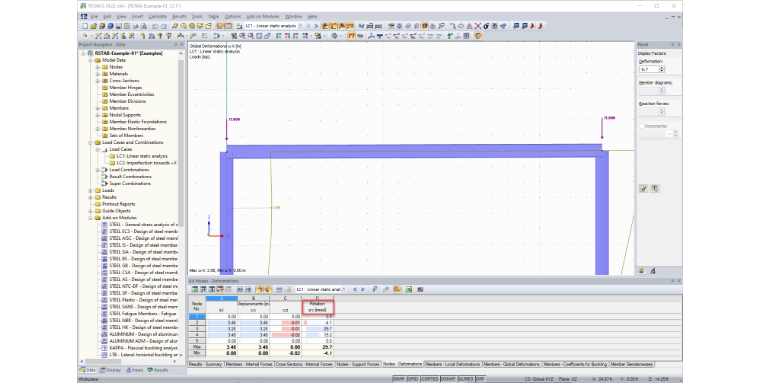Open the load case dropdown in table toolbar
The image size is (760, 383).
(344, 289)
